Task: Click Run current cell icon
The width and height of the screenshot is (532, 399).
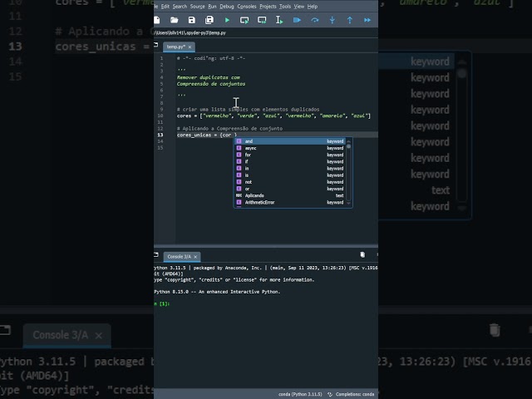Action: pyautogui.click(x=244, y=20)
